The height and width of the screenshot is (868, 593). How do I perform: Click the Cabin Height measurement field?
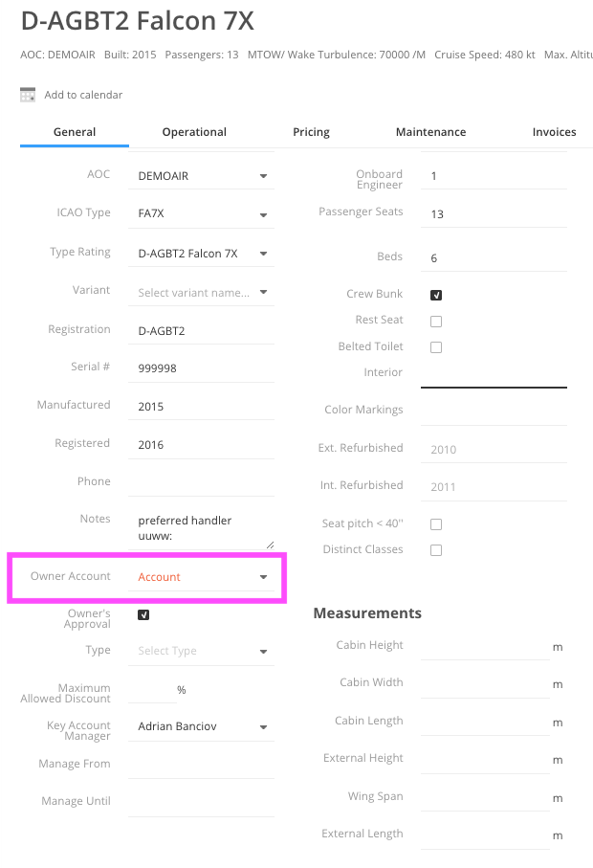485,646
